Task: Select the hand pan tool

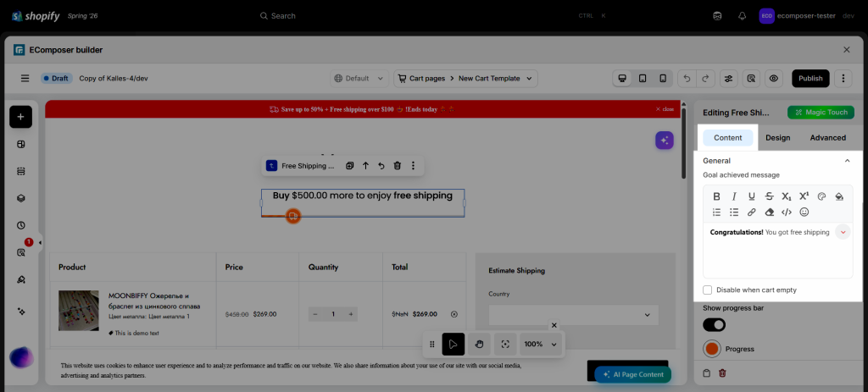Action: (x=480, y=344)
